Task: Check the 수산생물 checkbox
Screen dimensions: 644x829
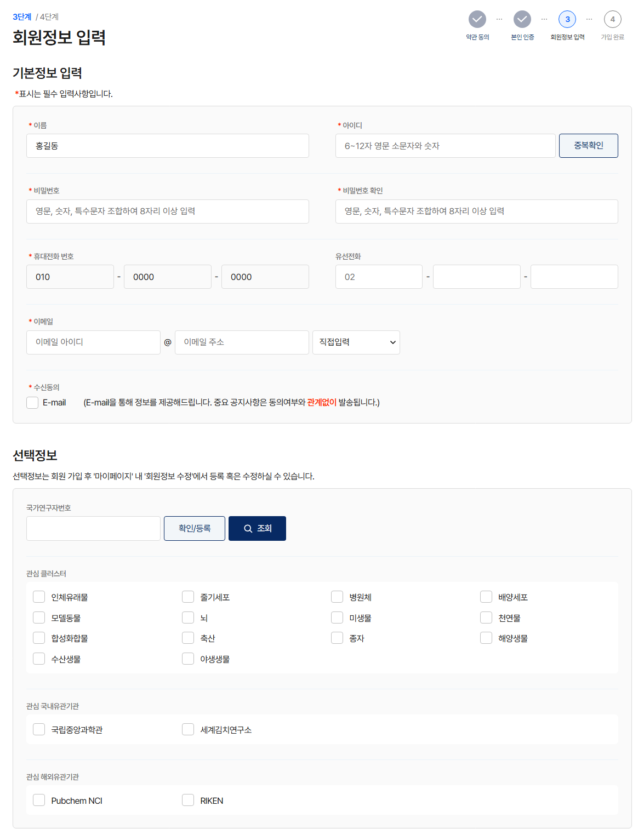Action: click(39, 659)
